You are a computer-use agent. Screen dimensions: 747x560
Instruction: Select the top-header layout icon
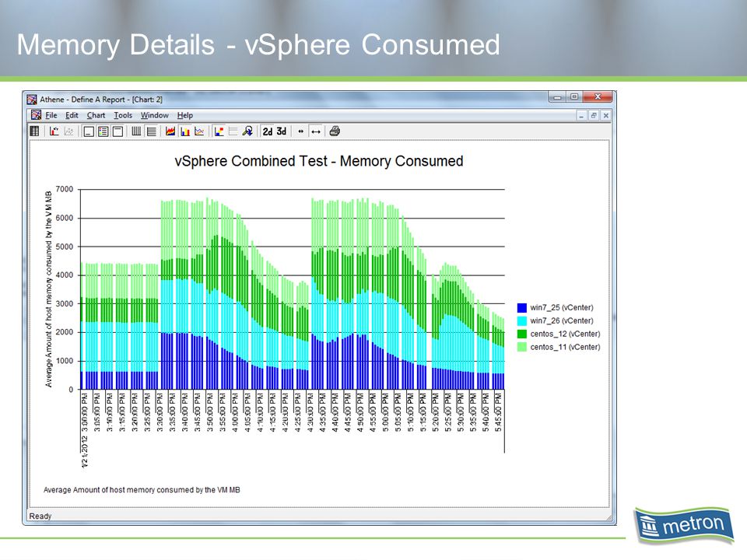(117, 131)
